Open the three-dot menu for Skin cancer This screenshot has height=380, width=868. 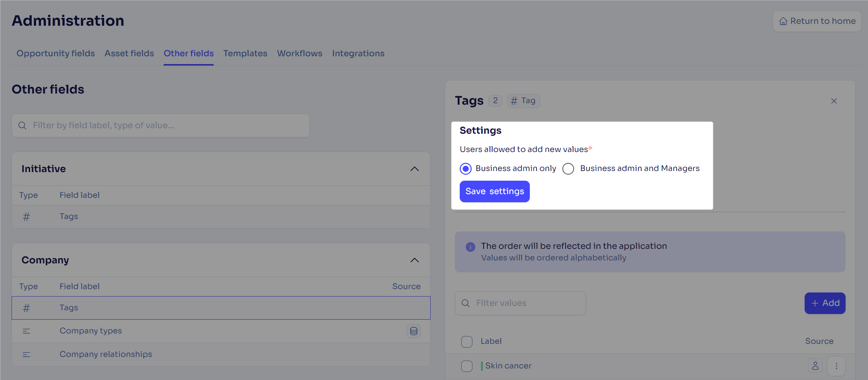point(836,366)
